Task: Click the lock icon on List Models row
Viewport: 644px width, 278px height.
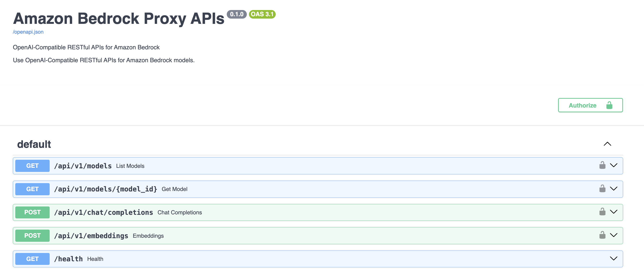Action: click(602, 165)
